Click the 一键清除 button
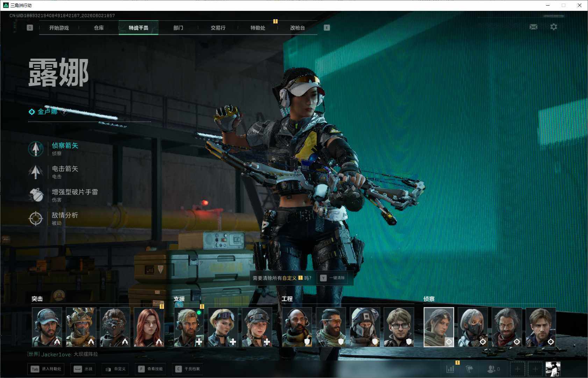The width and height of the screenshot is (588, 378). tap(333, 278)
